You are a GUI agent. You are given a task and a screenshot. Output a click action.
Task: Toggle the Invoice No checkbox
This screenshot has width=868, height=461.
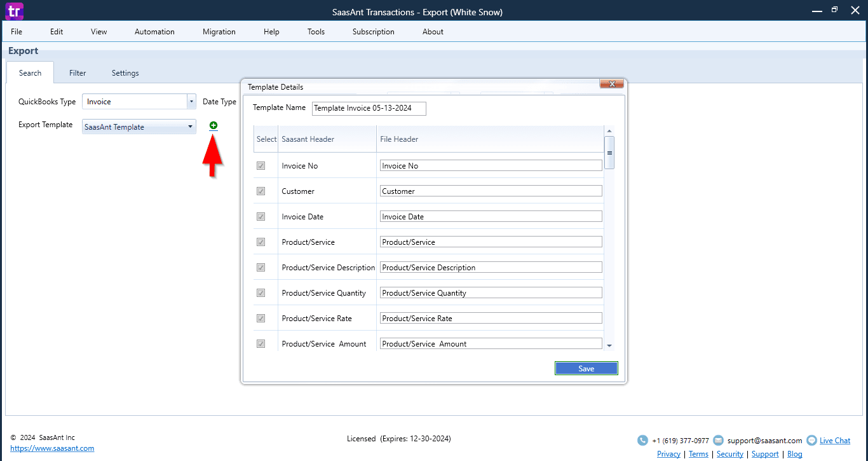pyautogui.click(x=261, y=165)
